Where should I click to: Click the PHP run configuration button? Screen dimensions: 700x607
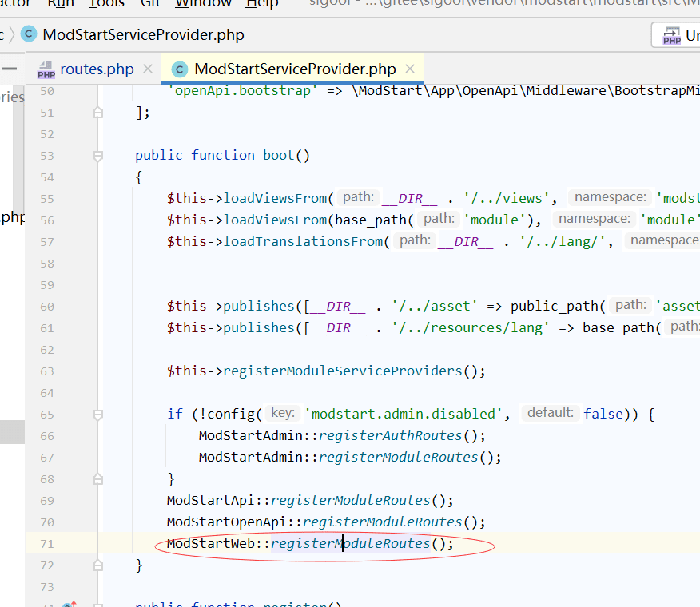(676, 35)
